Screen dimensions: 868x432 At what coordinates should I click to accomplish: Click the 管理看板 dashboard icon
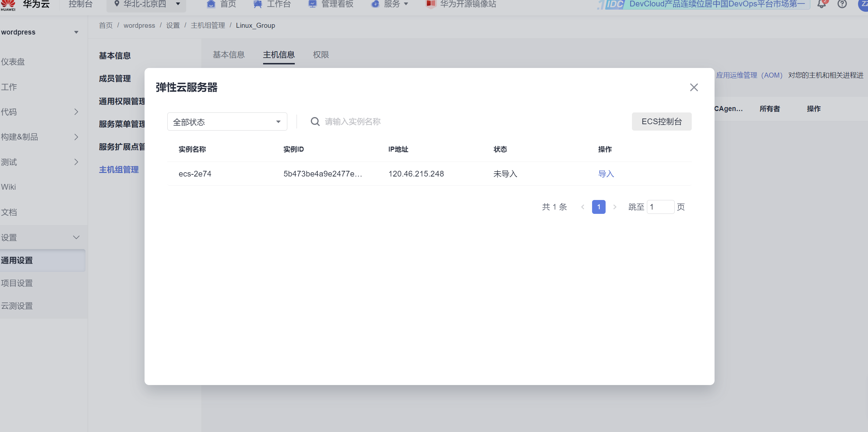click(312, 4)
